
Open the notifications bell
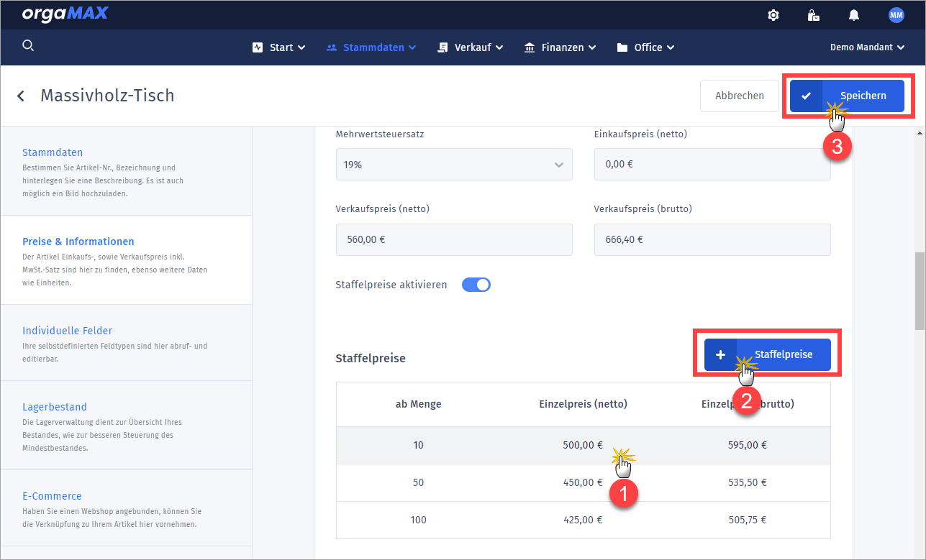click(x=854, y=15)
